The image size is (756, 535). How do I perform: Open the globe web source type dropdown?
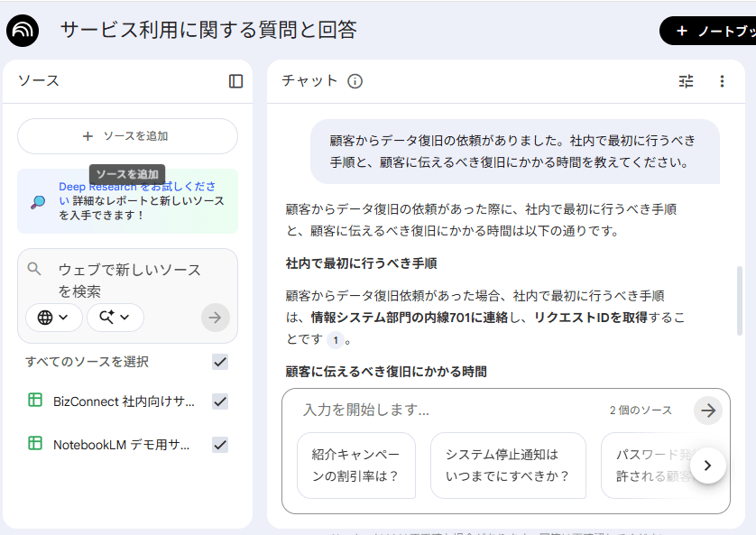click(x=52, y=318)
